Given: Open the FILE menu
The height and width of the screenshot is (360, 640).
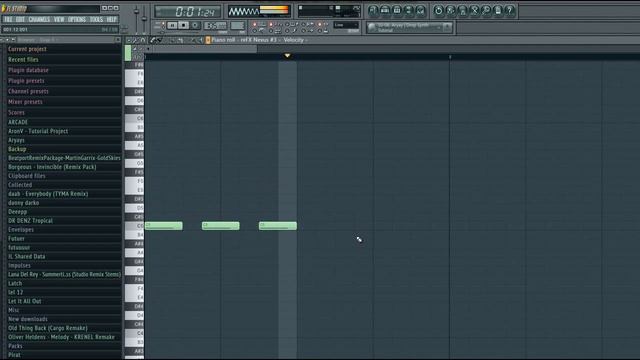Looking at the screenshot, I should tap(8, 19).
